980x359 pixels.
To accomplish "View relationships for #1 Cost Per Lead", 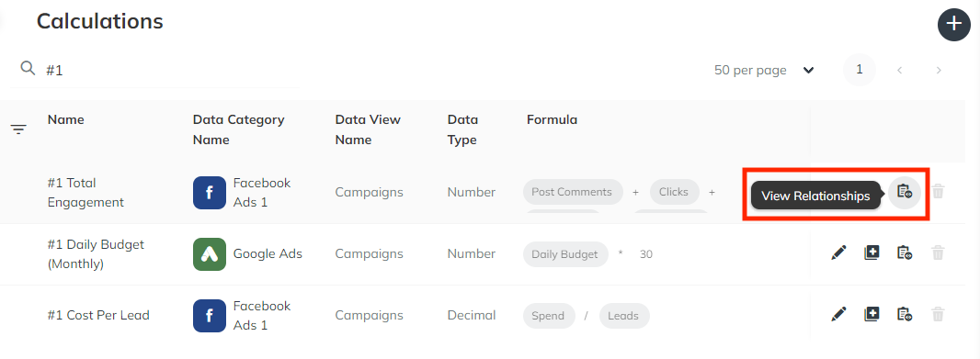I will (905, 314).
